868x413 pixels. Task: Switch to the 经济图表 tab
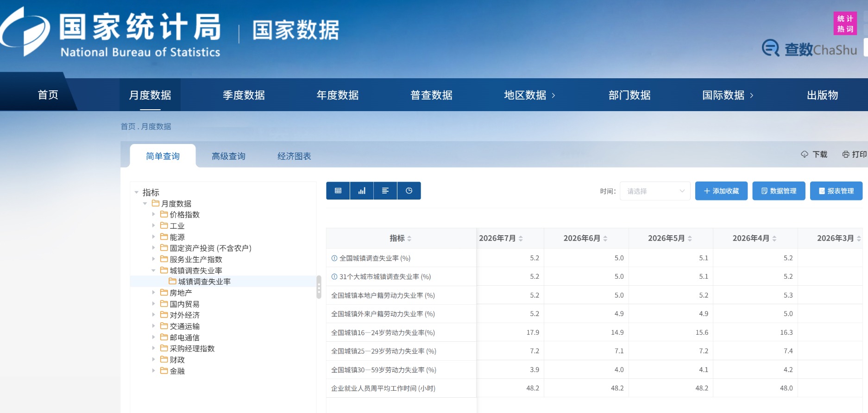[294, 156]
